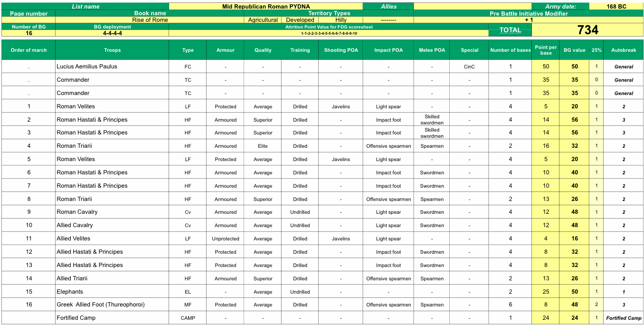The width and height of the screenshot is (644, 325).
Task: Select the 'MF' type cell
Action: (188, 305)
